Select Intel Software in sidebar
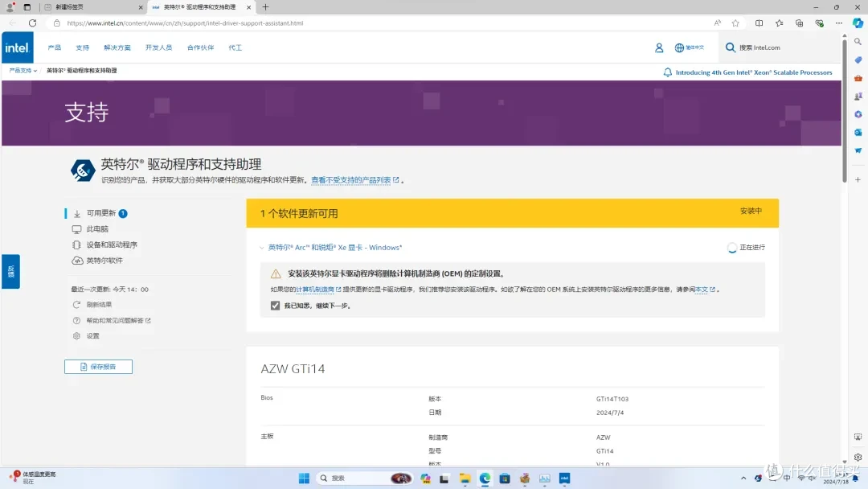Image resolution: width=868 pixels, height=489 pixels. pos(104,261)
